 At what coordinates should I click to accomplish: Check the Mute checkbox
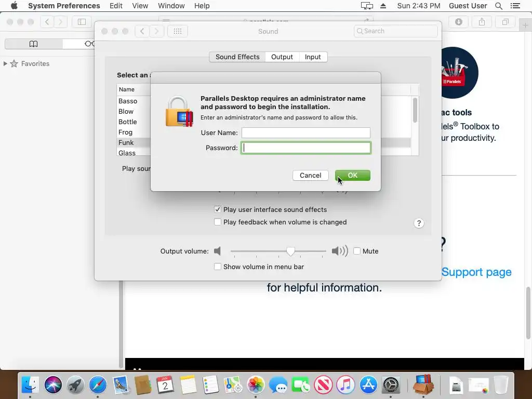click(356, 251)
